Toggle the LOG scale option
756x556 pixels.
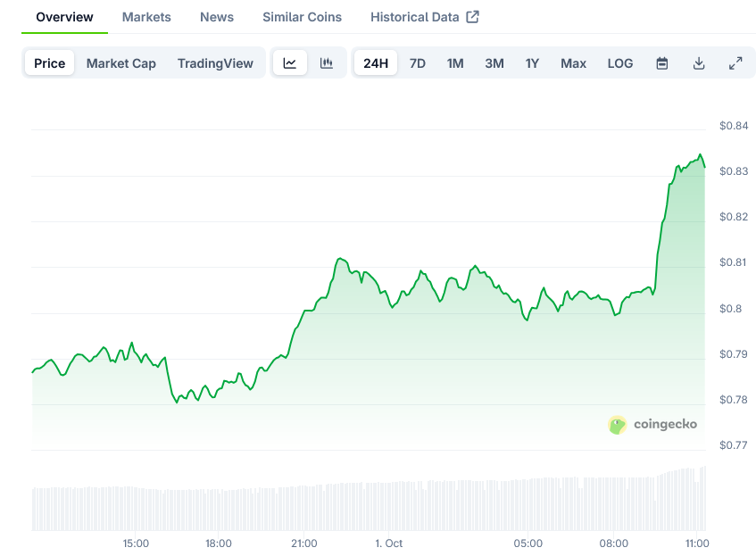click(620, 63)
